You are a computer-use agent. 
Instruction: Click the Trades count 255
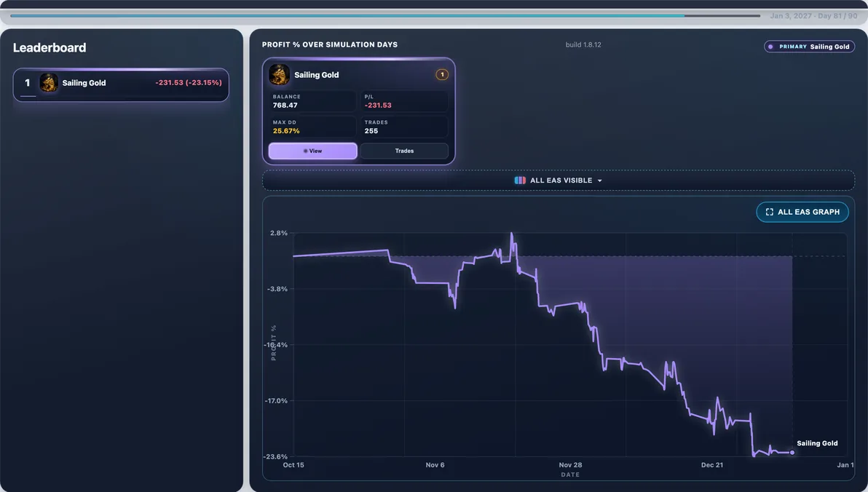tap(371, 131)
